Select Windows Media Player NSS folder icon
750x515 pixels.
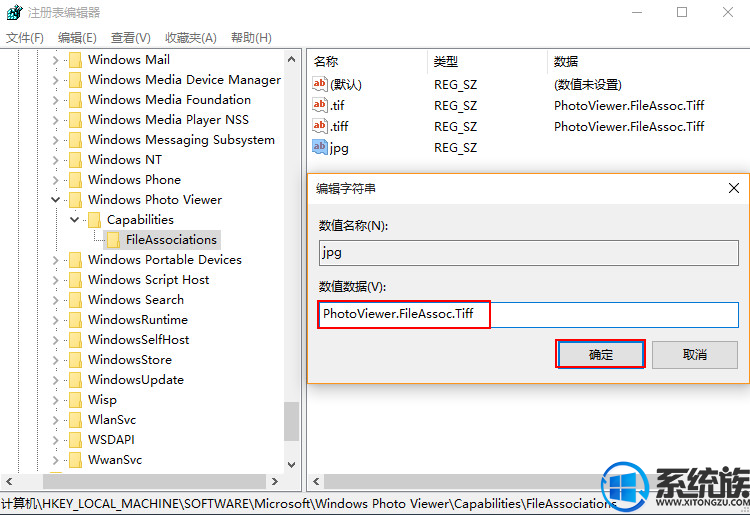(75, 120)
